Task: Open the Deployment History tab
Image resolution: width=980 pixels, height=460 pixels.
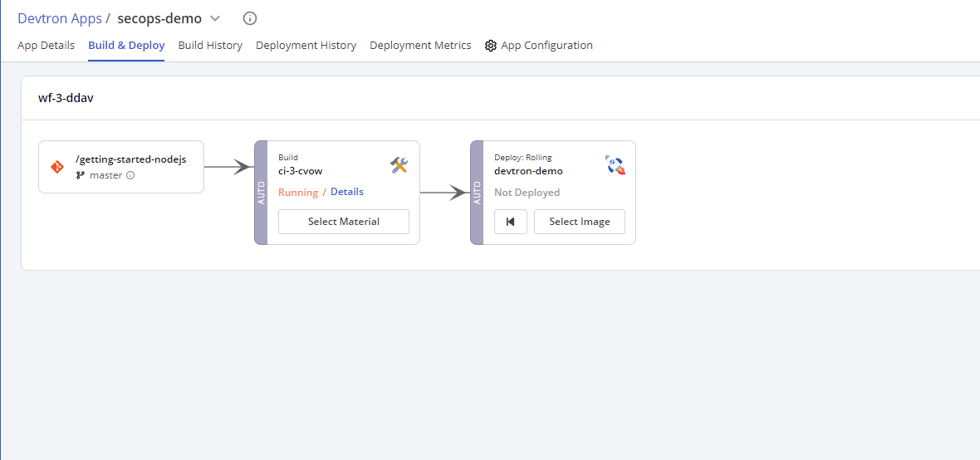Action: coord(306,46)
